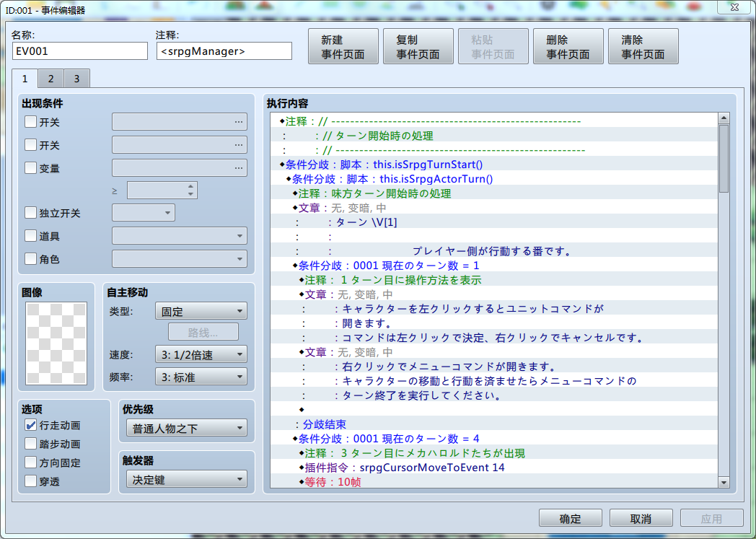Screen dimensions: 756x539
Task: Click the event 图像 preview box
Action: pos(56,343)
